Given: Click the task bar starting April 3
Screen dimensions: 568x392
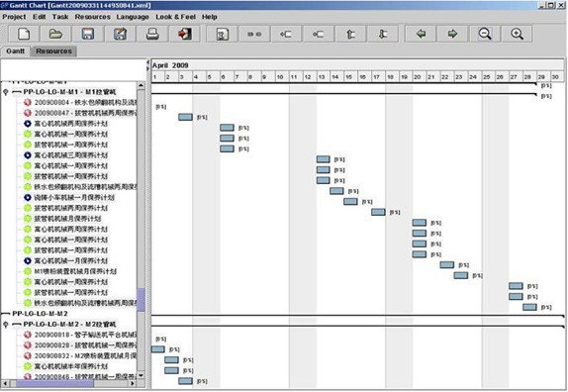Looking at the screenshot, I should (185, 117).
